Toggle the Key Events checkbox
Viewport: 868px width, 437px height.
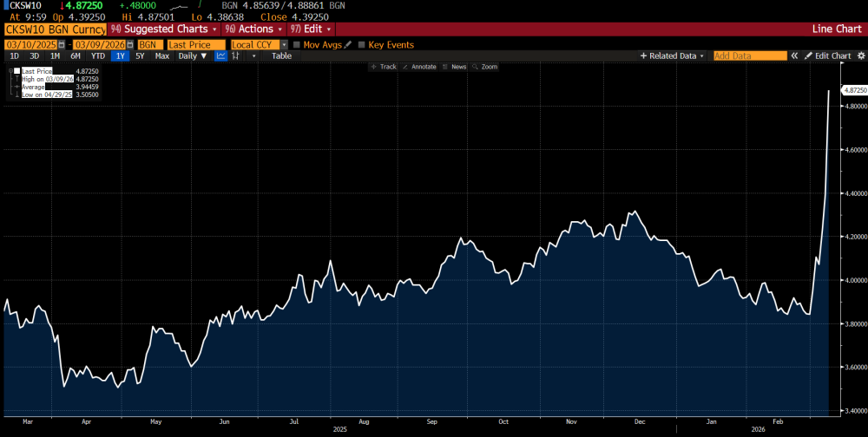[362, 44]
